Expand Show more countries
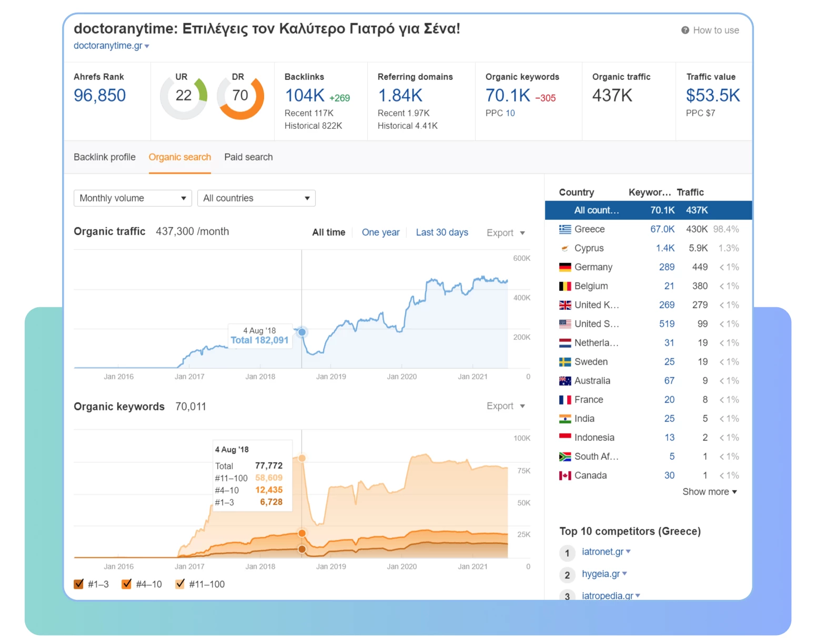Image resolution: width=816 pixels, height=644 pixels. click(710, 492)
